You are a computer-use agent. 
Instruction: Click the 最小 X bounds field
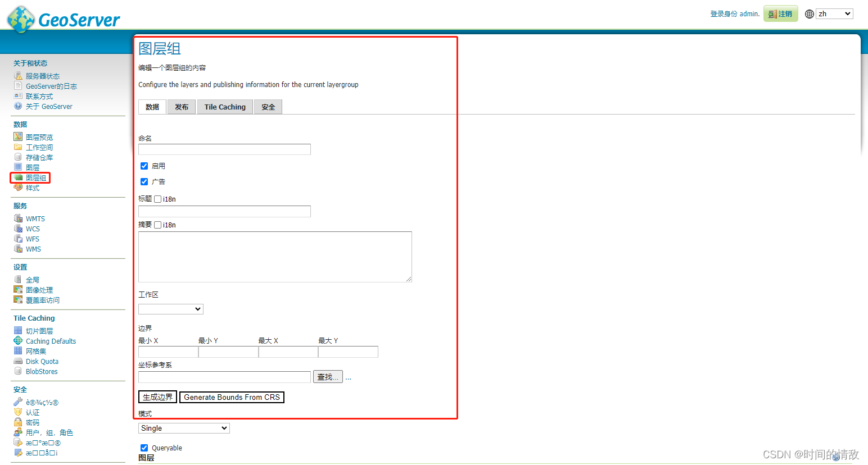pos(168,352)
